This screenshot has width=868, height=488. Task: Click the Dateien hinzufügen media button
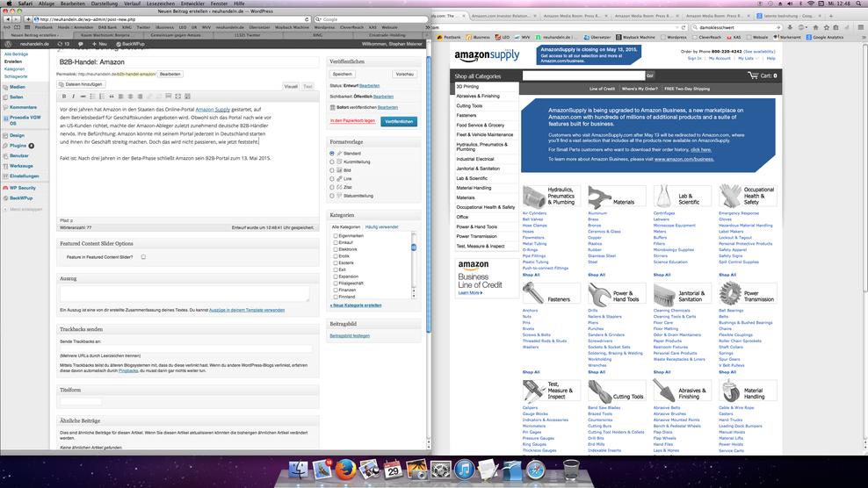[x=81, y=84]
